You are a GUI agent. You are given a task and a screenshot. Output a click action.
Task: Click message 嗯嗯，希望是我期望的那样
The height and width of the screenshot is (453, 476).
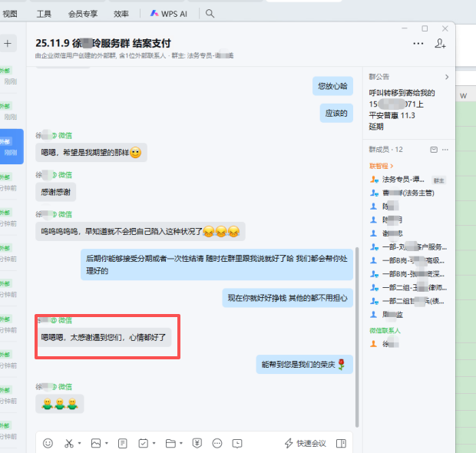point(91,153)
